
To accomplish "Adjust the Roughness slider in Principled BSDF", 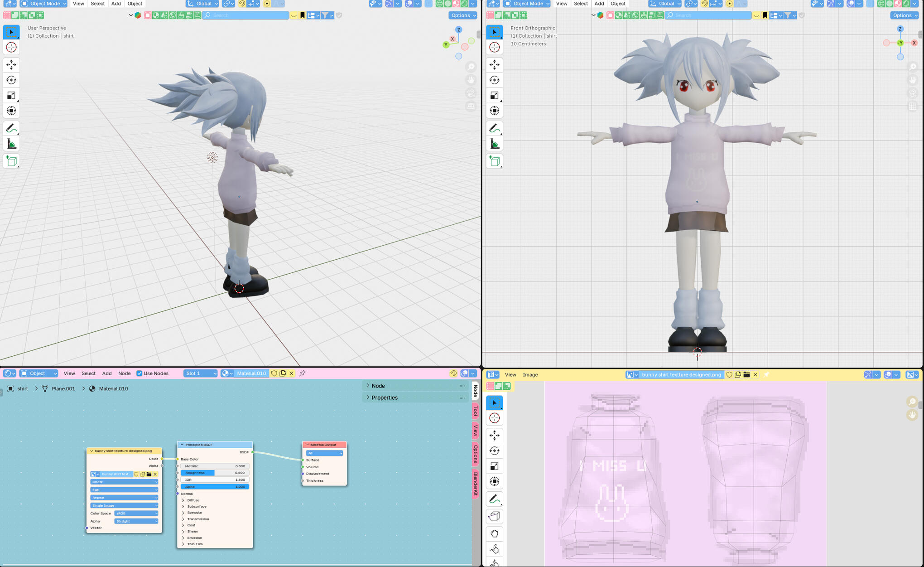I will (214, 473).
